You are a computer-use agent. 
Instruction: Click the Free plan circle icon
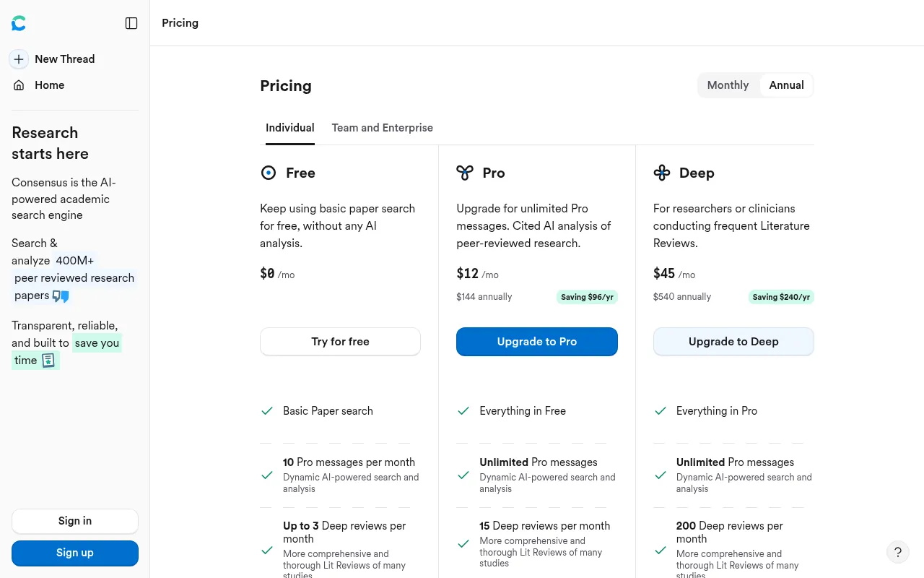pos(269,173)
